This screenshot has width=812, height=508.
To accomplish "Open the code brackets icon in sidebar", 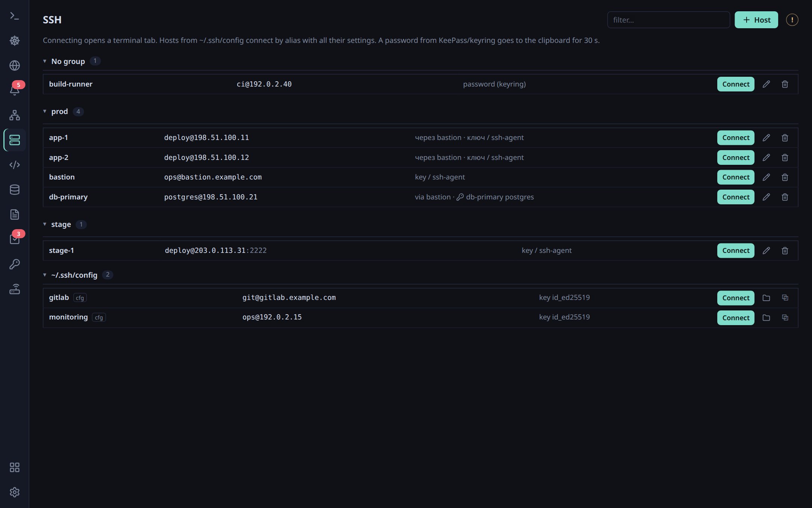I will tap(15, 165).
